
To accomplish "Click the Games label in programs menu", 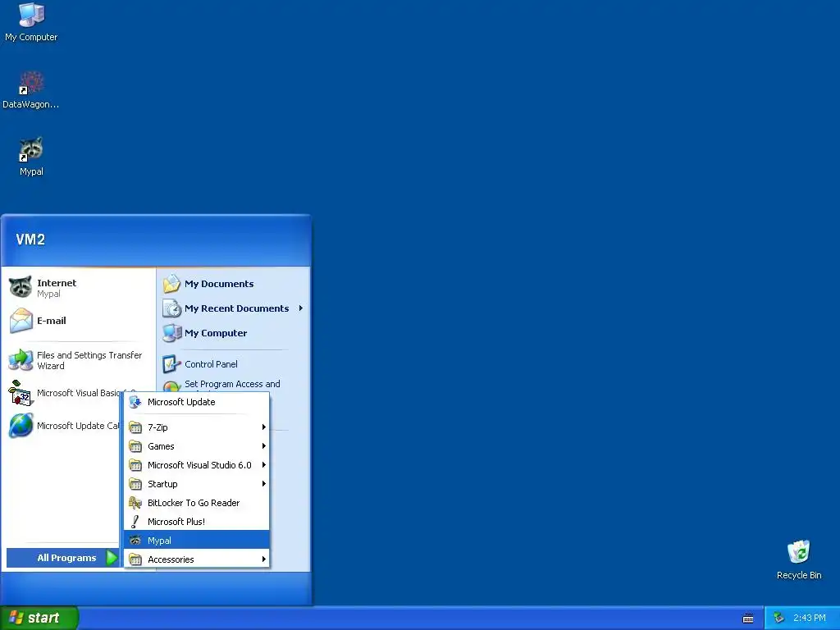I will click(x=161, y=446).
